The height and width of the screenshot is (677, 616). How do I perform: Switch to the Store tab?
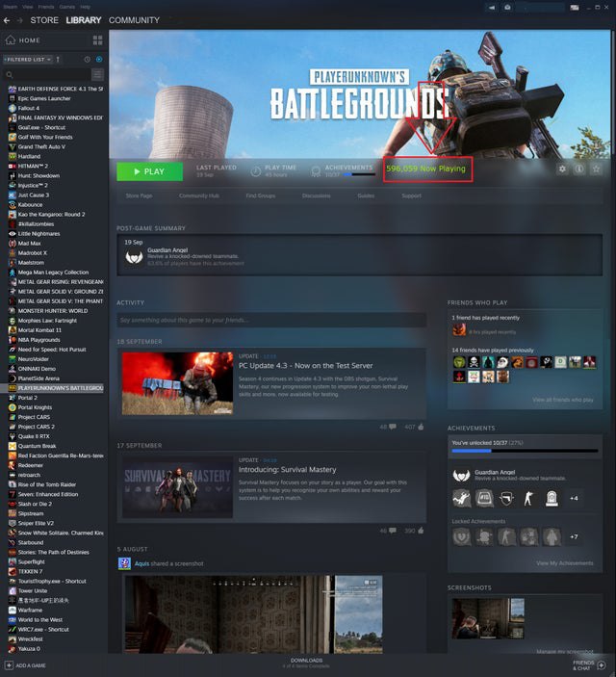(x=44, y=20)
